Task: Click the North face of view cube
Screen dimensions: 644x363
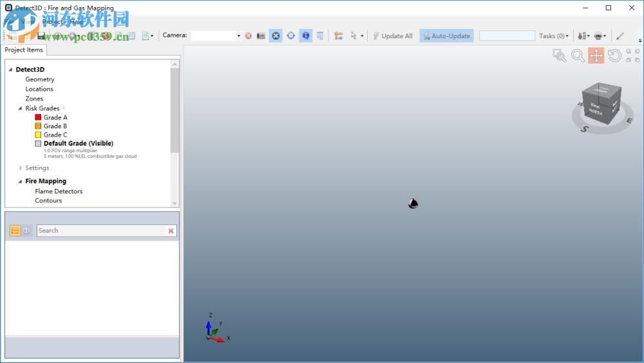Action: coord(596,109)
